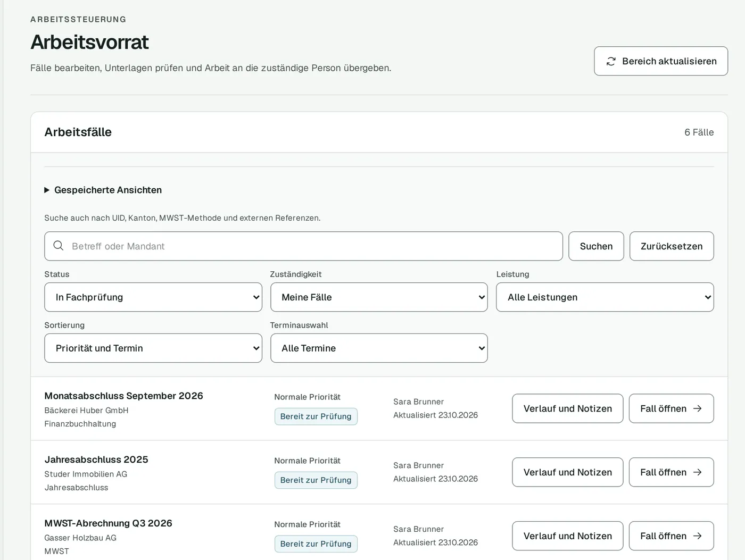Click the magnifier icon in search field
Screen dimensions: 745x560
coord(59,246)
